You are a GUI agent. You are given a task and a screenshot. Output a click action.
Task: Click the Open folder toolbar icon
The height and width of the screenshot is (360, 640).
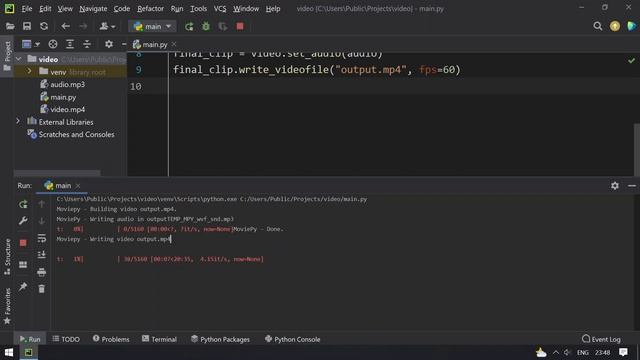[10, 27]
